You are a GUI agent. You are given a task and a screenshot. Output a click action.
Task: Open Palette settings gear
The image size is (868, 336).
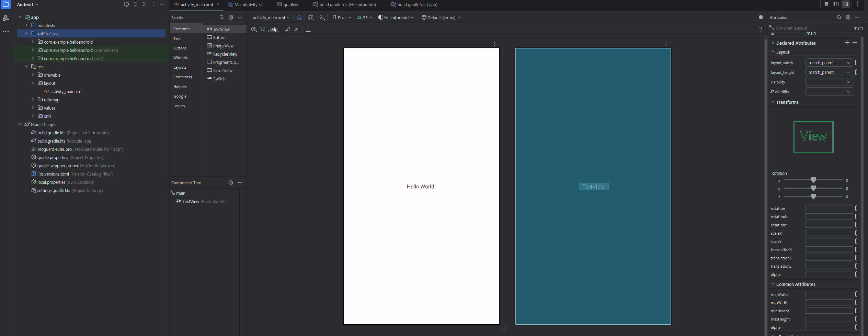[x=231, y=17]
